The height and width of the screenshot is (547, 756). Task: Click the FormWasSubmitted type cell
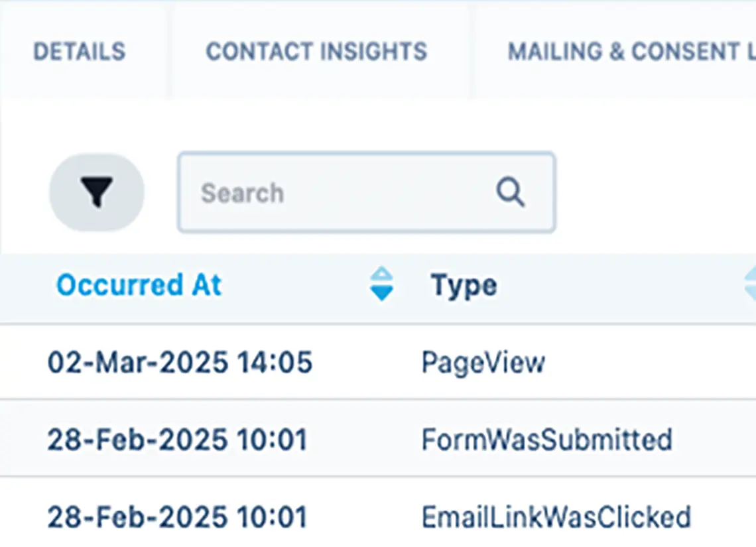(x=546, y=440)
